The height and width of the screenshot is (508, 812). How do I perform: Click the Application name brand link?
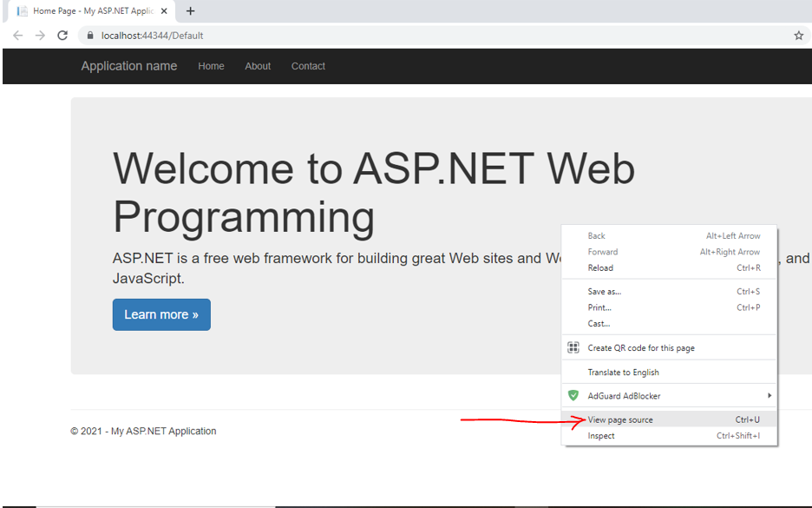coord(129,66)
